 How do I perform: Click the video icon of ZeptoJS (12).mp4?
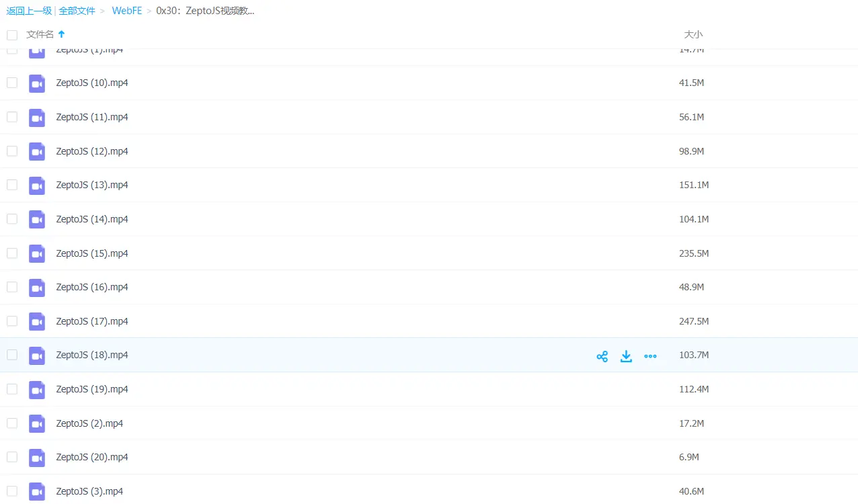pyautogui.click(x=37, y=151)
